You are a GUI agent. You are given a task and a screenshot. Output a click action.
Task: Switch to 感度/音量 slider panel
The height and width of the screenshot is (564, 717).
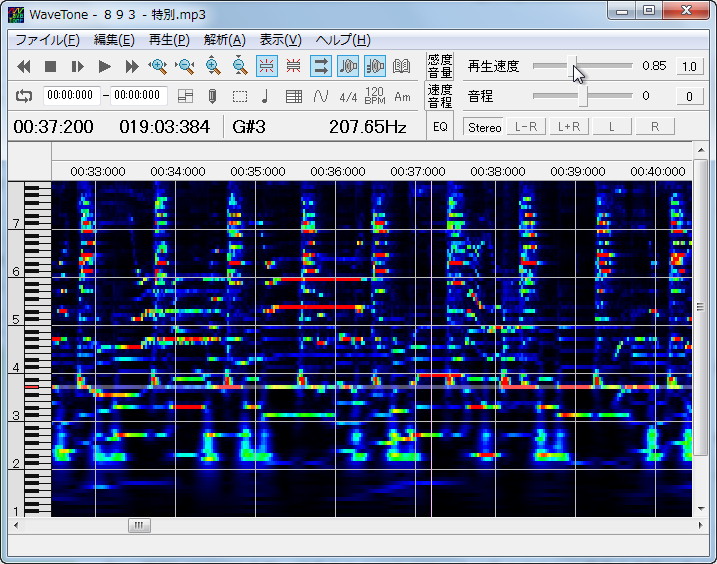tap(439, 66)
